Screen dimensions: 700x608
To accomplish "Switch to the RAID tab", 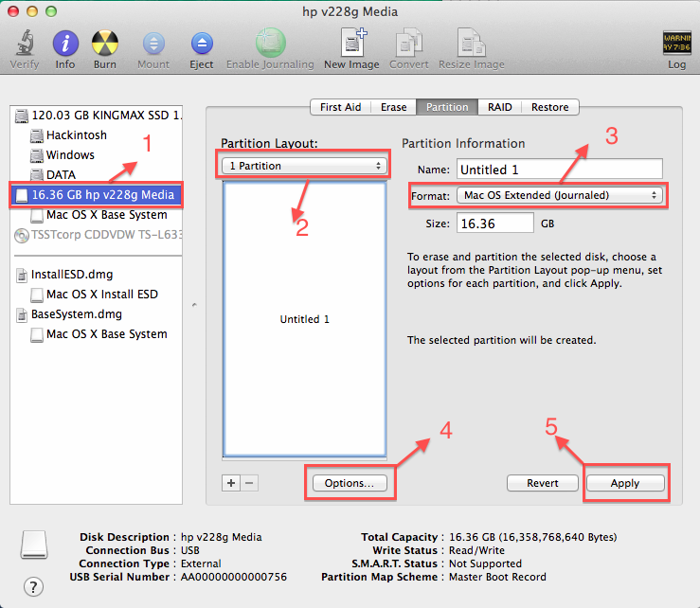I will pyautogui.click(x=499, y=107).
